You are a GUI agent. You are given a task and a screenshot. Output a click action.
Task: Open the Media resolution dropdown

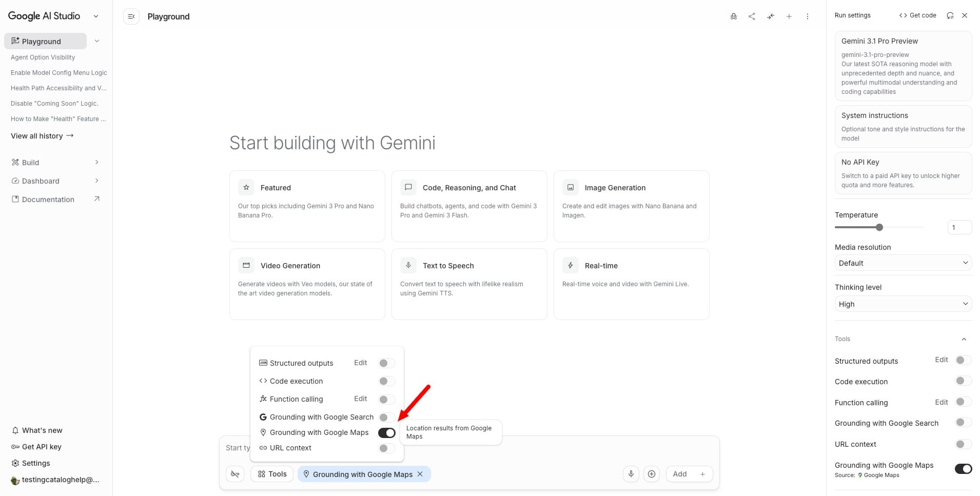click(903, 263)
